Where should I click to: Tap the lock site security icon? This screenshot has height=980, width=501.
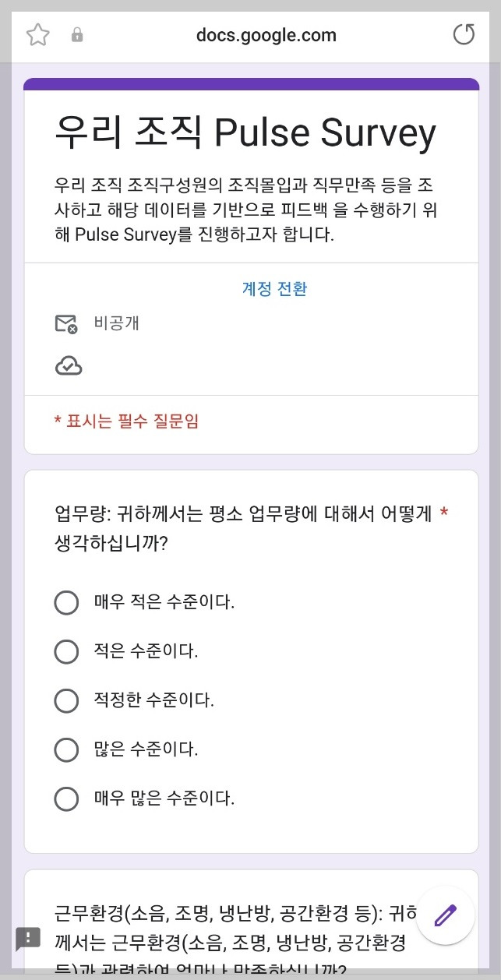[x=77, y=35]
